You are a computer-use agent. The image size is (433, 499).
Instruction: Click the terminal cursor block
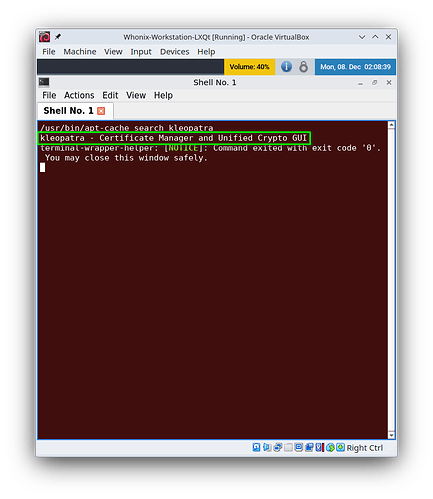tap(43, 168)
